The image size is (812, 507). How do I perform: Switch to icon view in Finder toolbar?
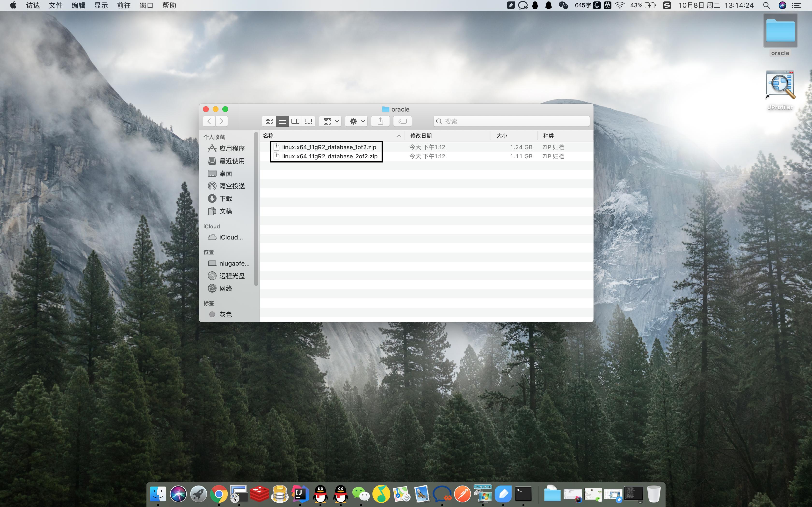[269, 121]
